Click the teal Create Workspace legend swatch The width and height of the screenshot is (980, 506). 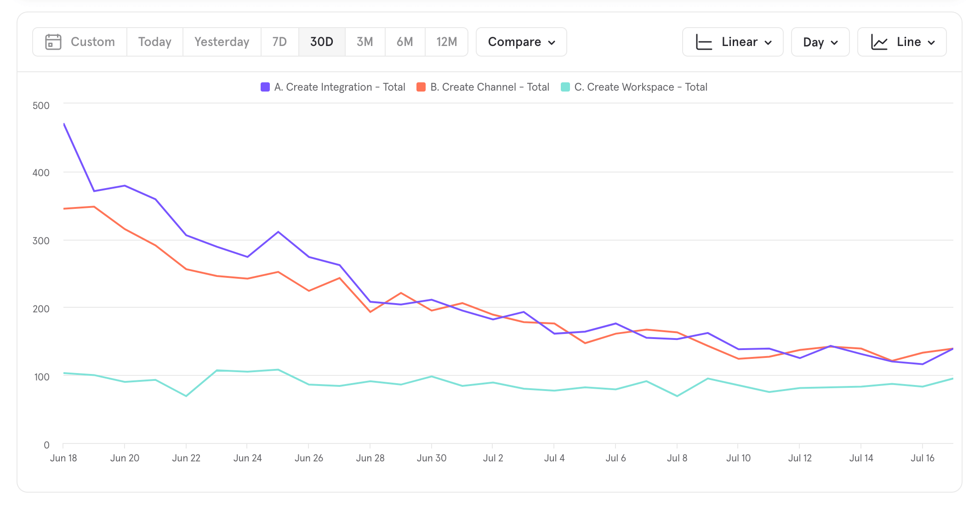click(565, 87)
